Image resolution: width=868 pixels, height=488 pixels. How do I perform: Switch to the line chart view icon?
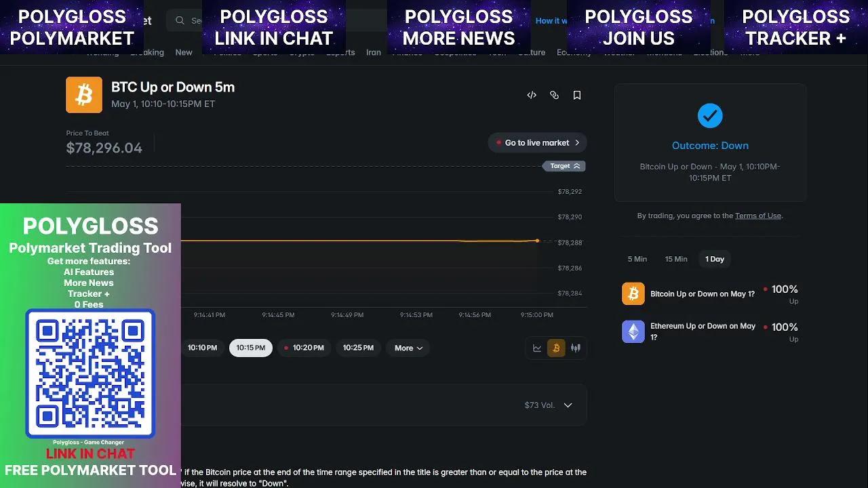pos(537,348)
